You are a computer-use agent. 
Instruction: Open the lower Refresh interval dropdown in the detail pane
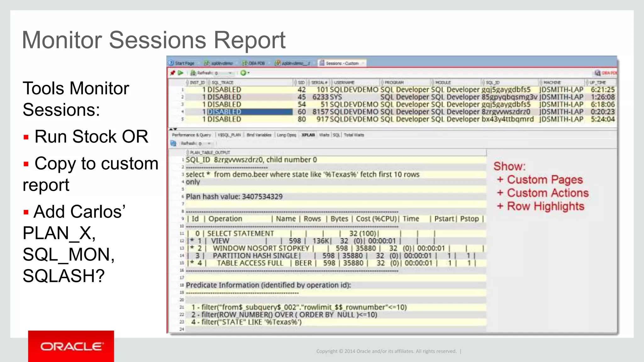209,144
